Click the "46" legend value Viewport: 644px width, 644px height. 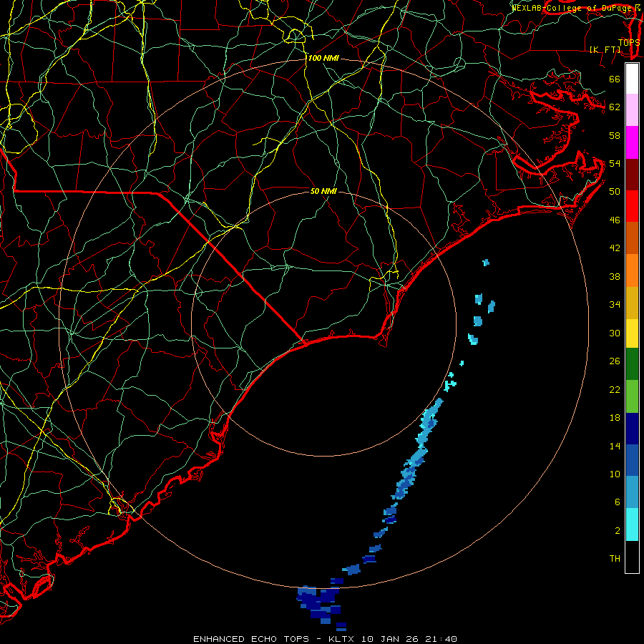(x=615, y=220)
